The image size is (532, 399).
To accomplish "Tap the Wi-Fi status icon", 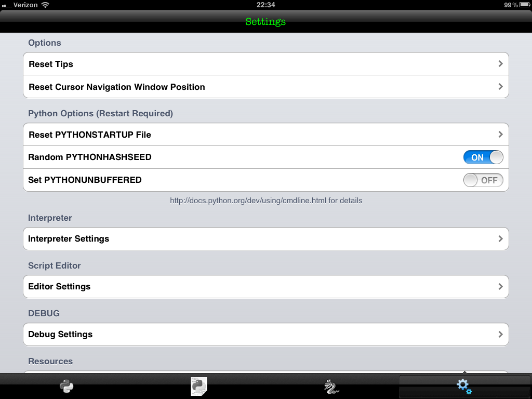I will 45,5.
